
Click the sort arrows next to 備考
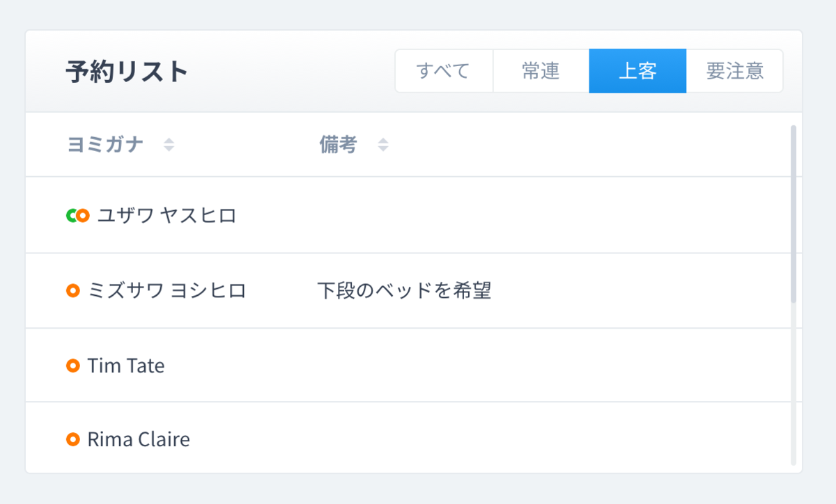point(382,145)
